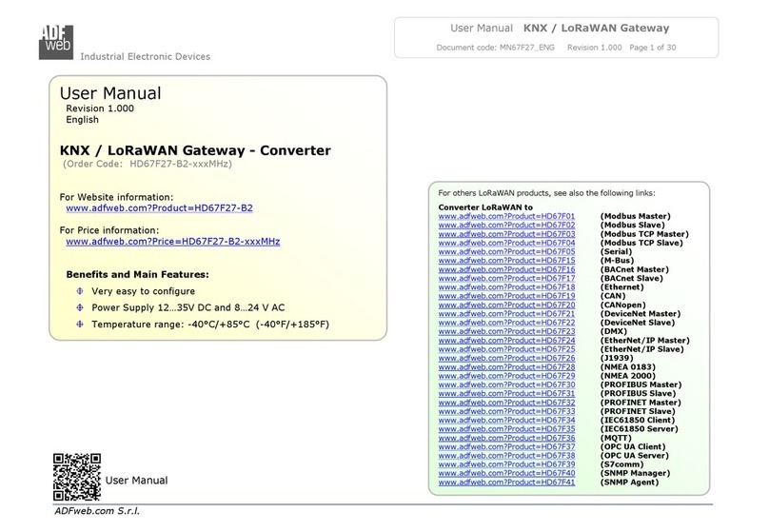This screenshot has width=769, height=532.
Task: Visit the HD67F31 PROFIBUS Slave link
Action: [506, 393]
